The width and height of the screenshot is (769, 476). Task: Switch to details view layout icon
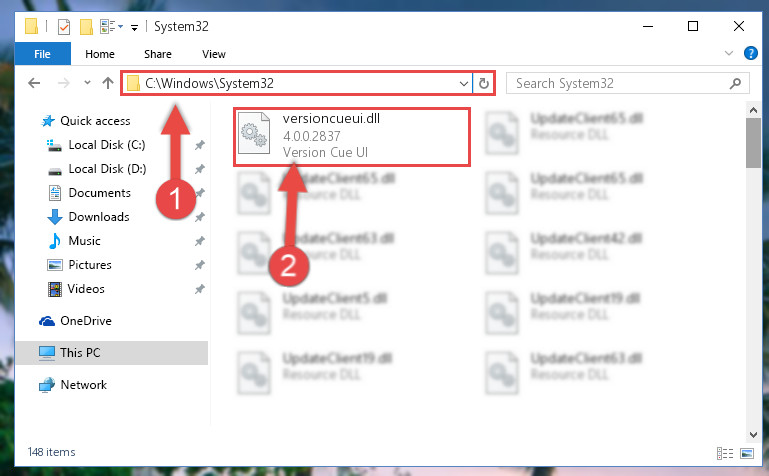725,453
